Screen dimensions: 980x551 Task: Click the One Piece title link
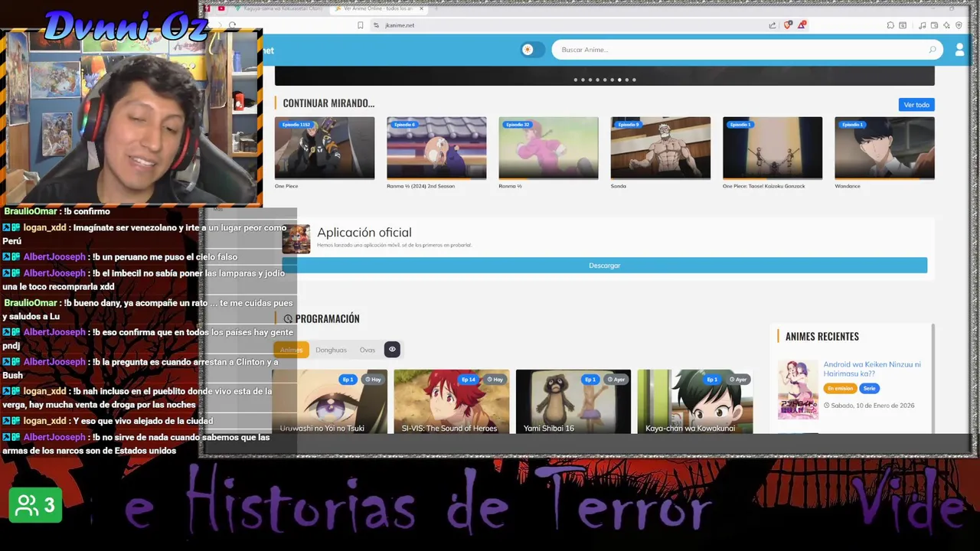(x=286, y=186)
